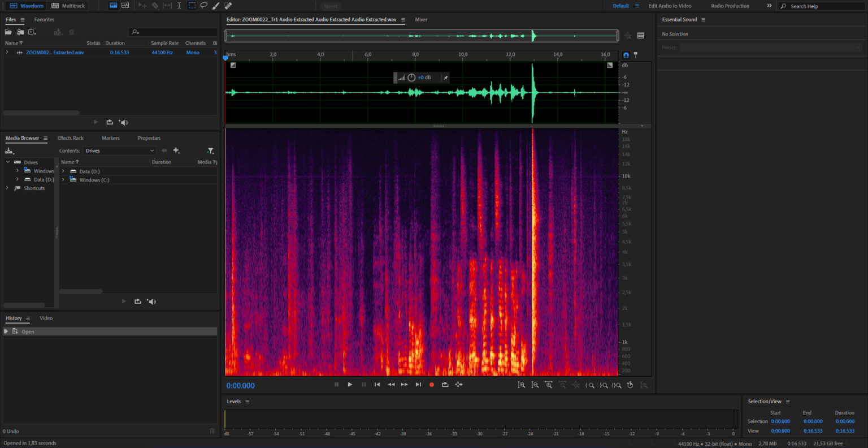Expand the Windows (C:) folder entry
868x448 pixels.
coord(63,179)
